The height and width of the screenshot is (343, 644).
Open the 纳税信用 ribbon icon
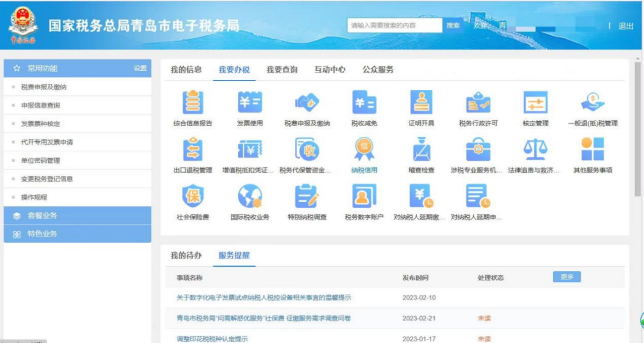pos(364,149)
